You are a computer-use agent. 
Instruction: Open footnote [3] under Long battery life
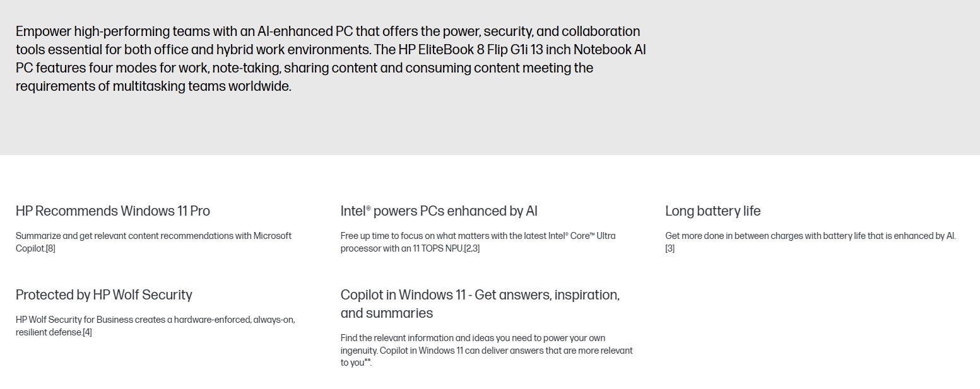click(670, 248)
